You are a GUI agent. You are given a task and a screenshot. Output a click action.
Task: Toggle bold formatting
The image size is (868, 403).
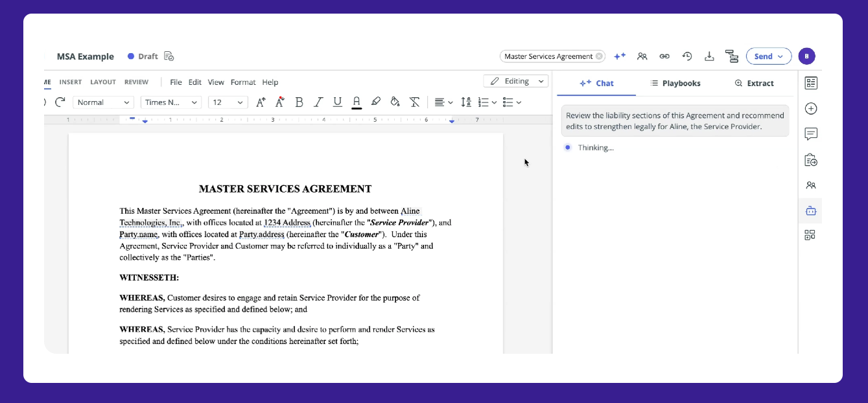299,102
